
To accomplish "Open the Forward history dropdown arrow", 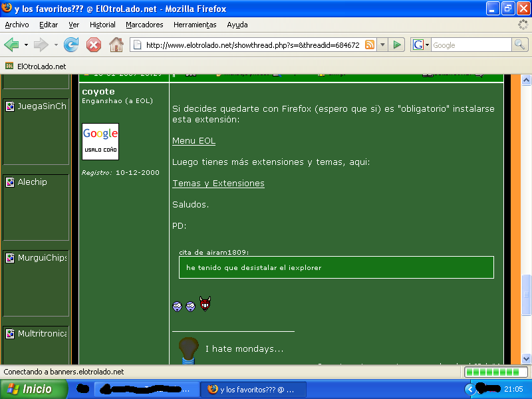I will [56, 45].
